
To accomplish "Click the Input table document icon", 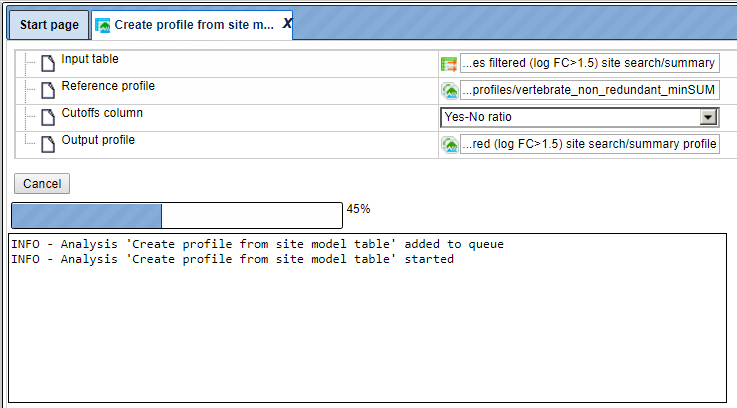I will (x=48, y=63).
